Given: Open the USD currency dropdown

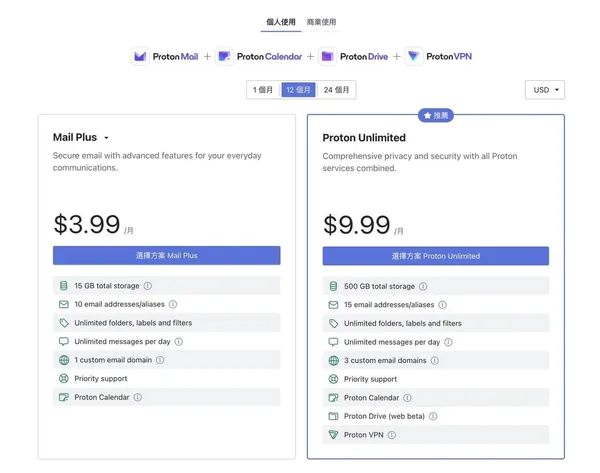Looking at the screenshot, I should click(x=545, y=90).
